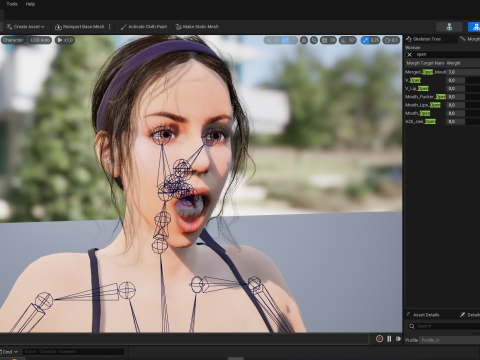Switch to the Details tab with pencil icon
The width and height of the screenshot is (480, 360).
(x=469, y=315)
